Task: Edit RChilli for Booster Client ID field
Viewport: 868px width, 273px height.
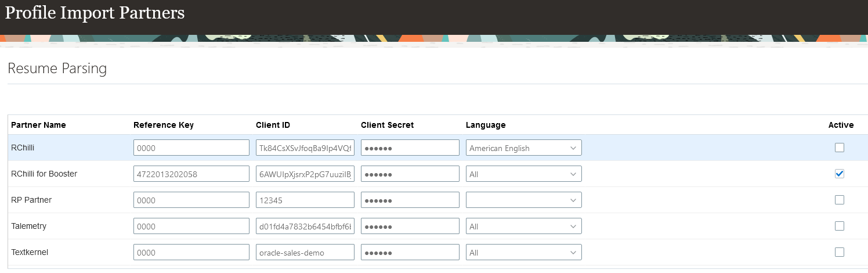Action: 305,174
